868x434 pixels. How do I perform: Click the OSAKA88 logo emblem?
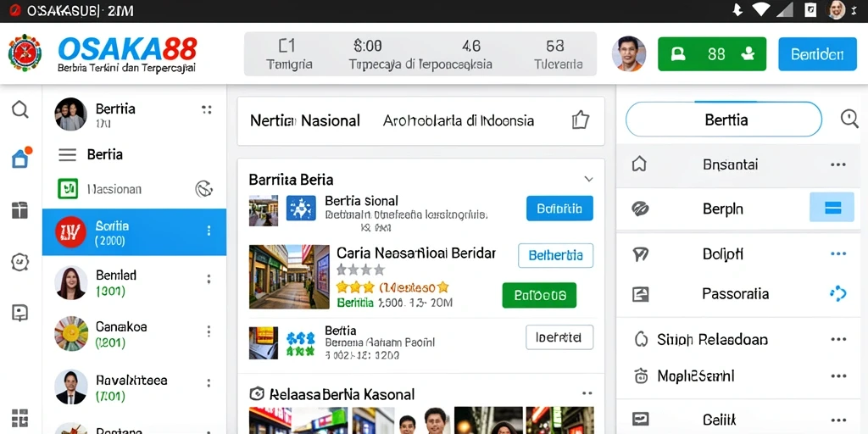25,53
